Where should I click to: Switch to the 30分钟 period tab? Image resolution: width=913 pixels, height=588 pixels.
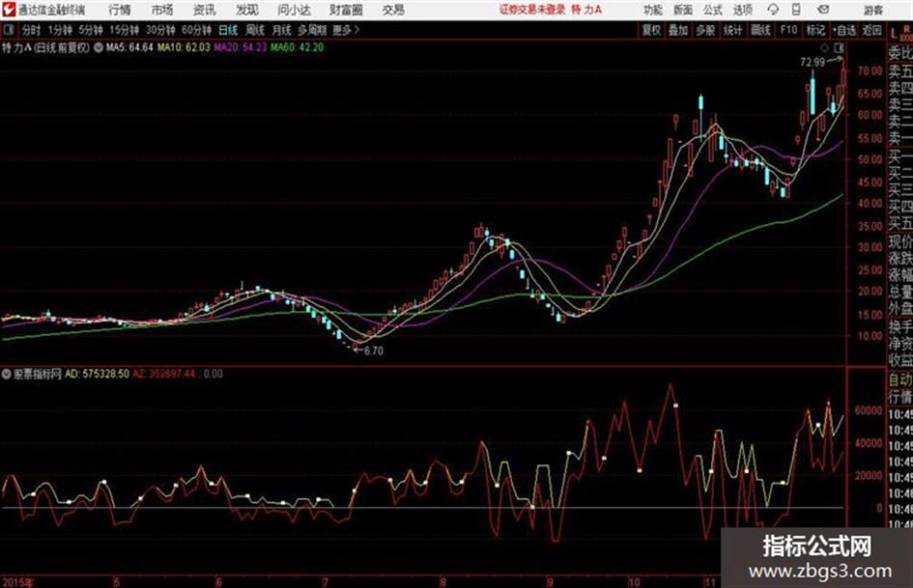(x=160, y=30)
